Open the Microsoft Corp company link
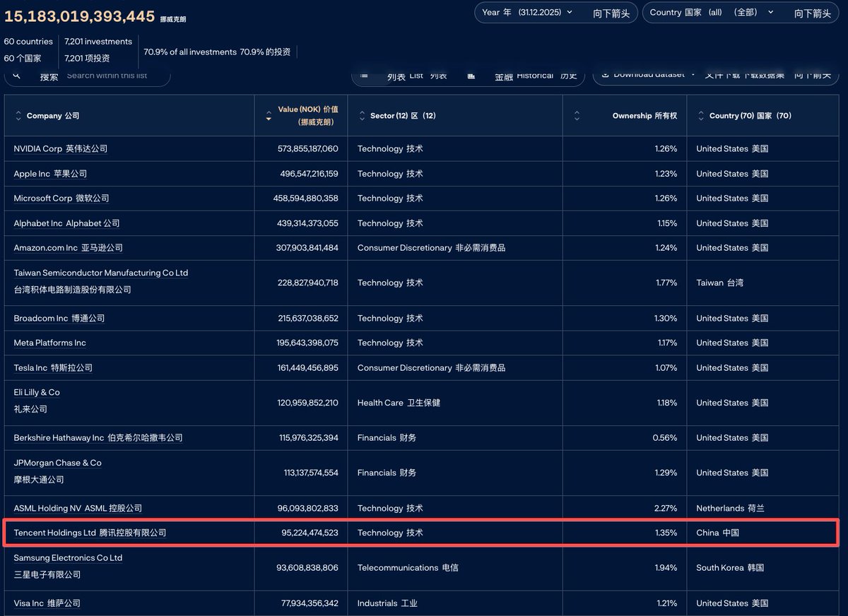 (61, 199)
